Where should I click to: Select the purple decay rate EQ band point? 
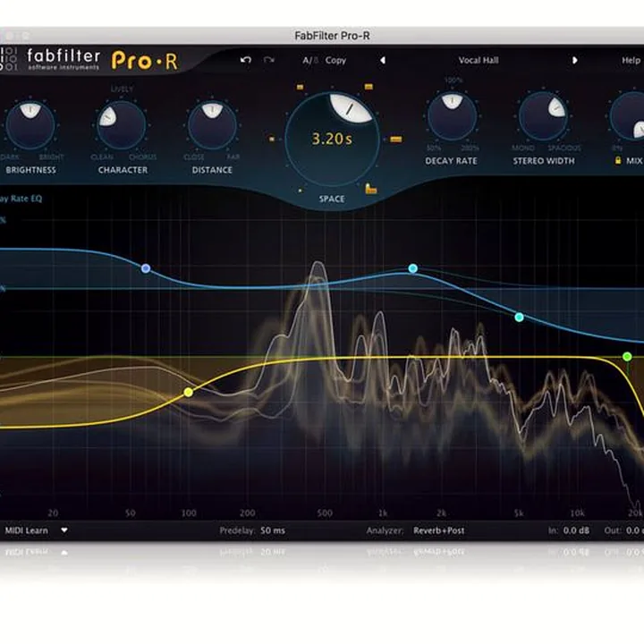pyautogui.click(x=146, y=268)
